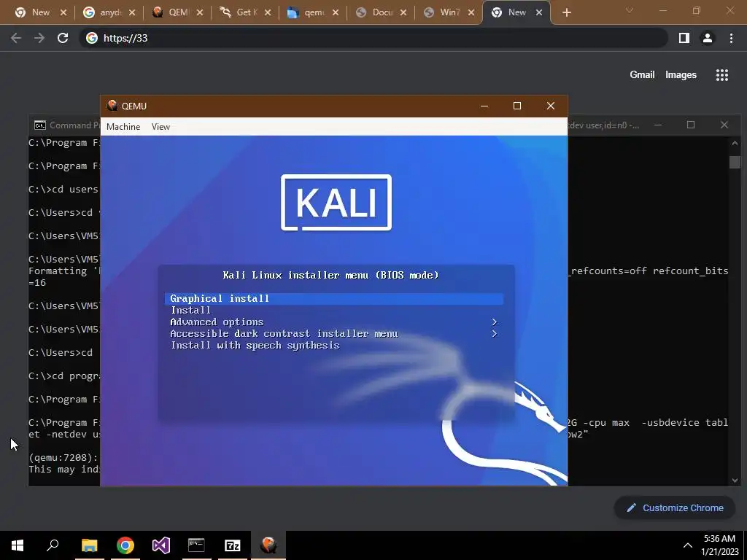Open 7-Zip from taskbar
This screenshot has width=747, height=560.
coord(233,545)
